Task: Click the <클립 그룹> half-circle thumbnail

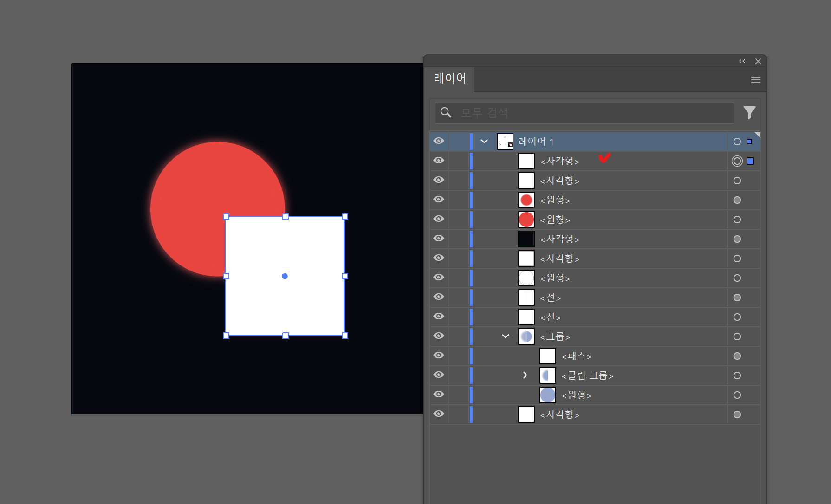Action: click(x=548, y=375)
